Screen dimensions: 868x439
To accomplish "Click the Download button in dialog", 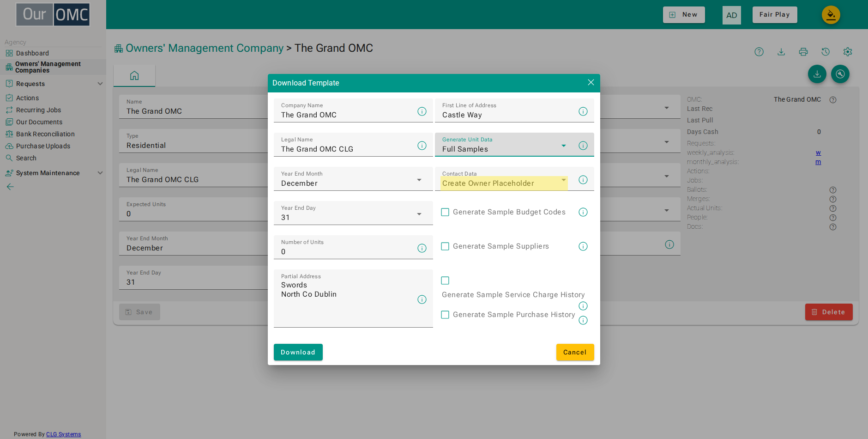I will (298, 352).
